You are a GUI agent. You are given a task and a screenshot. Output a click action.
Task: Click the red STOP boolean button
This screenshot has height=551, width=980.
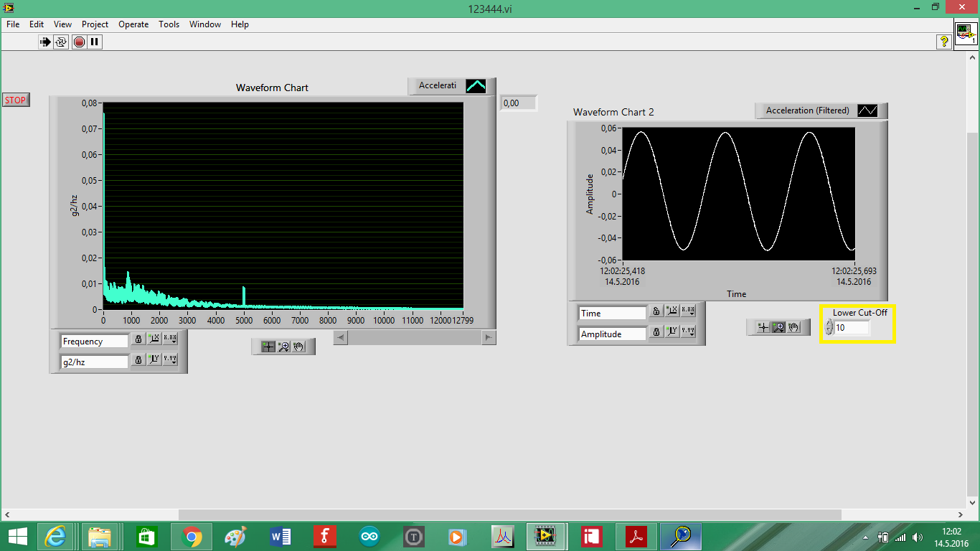coord(15,100)
